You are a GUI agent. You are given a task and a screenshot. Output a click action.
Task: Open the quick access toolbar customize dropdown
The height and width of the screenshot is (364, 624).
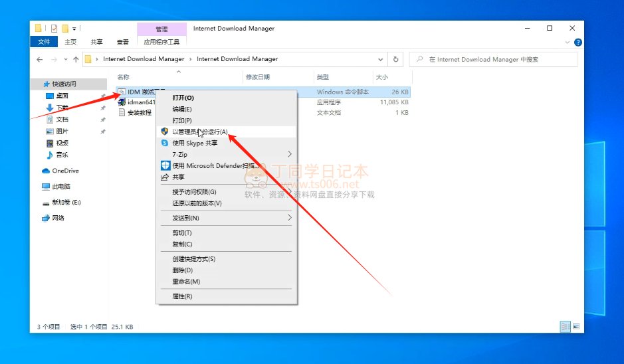pyautogui.click(x=74, y=29)
